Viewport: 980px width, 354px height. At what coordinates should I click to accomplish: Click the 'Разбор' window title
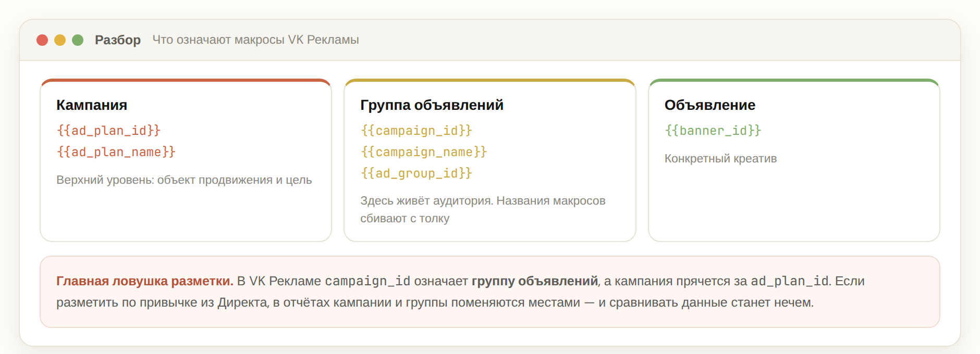[118, 40]
